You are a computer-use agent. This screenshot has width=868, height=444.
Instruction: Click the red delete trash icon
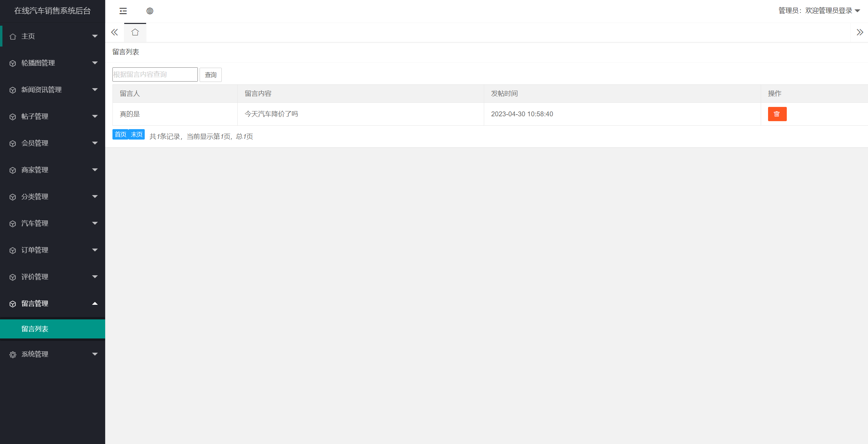pyautogui.click(x=777, y=114)
